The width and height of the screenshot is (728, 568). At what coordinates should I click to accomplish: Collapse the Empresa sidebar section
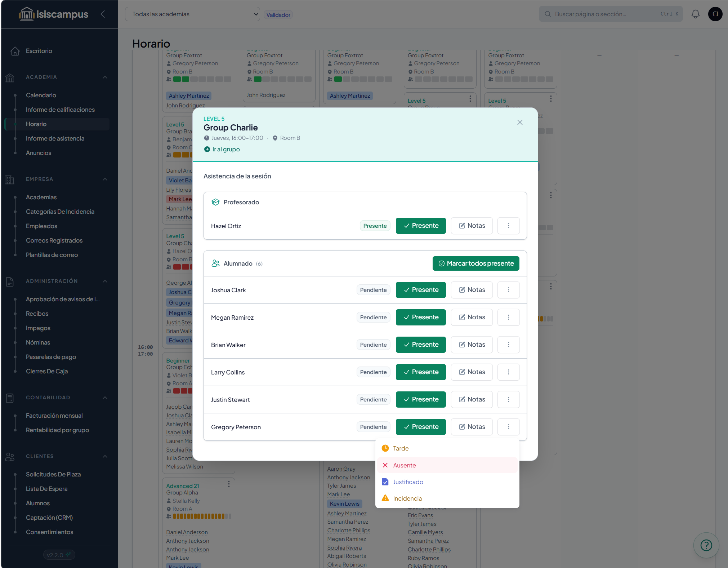pos(105,179)
